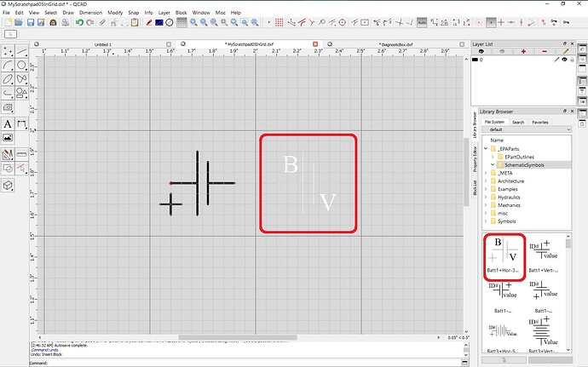
Task: Select the Circle drawing tool
Action: coord(22,66)
